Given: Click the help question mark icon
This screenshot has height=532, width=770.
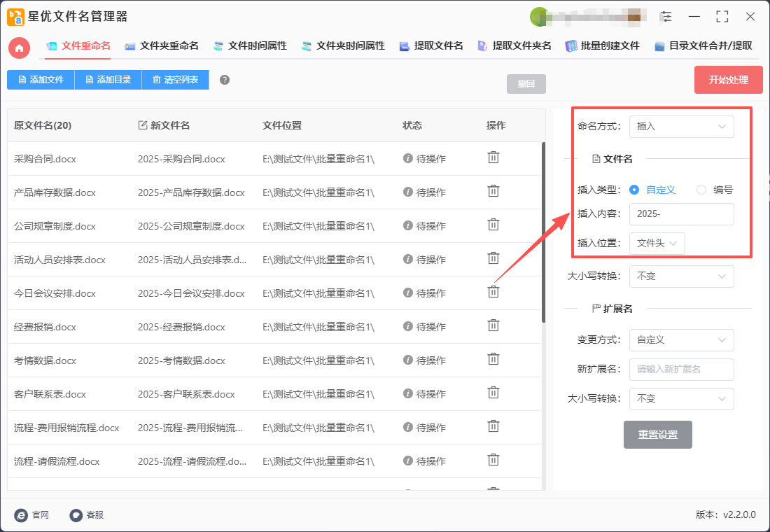Looking at the screenshot, I should click(x=225, y=80).
